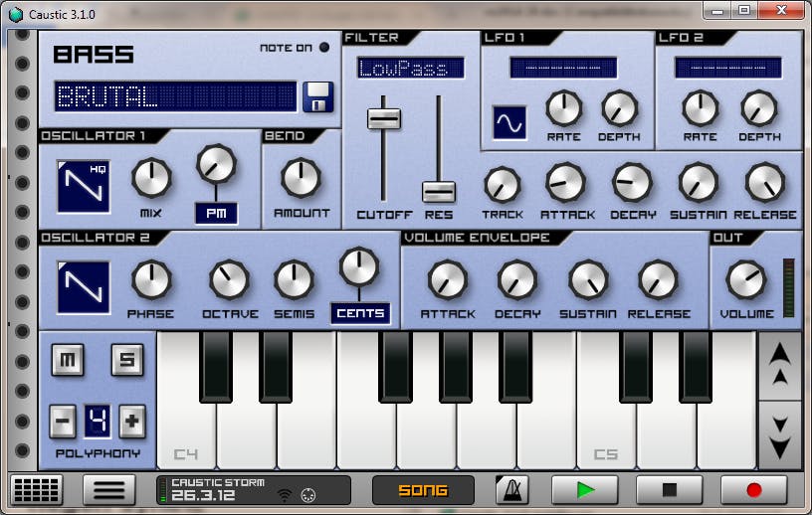Open the BRUTAL preset name display
This screenshot has width=812, height=515.
(176, 96)
